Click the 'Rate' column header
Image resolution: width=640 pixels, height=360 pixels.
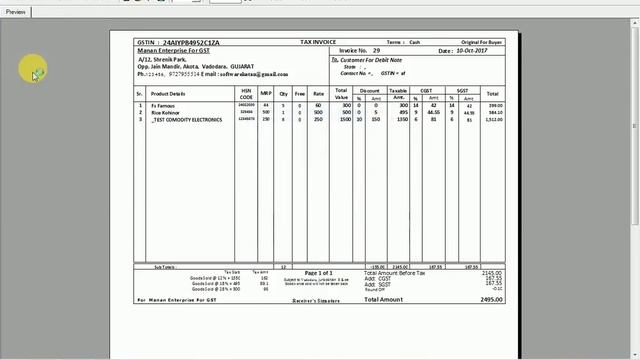coord(318,94)
